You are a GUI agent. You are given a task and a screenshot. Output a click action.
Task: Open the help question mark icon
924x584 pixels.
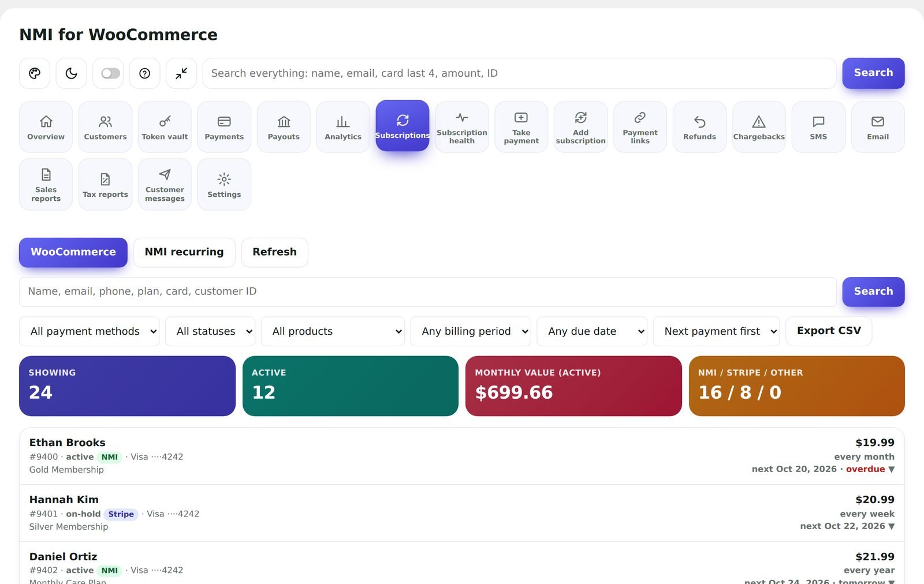(145, 73)
